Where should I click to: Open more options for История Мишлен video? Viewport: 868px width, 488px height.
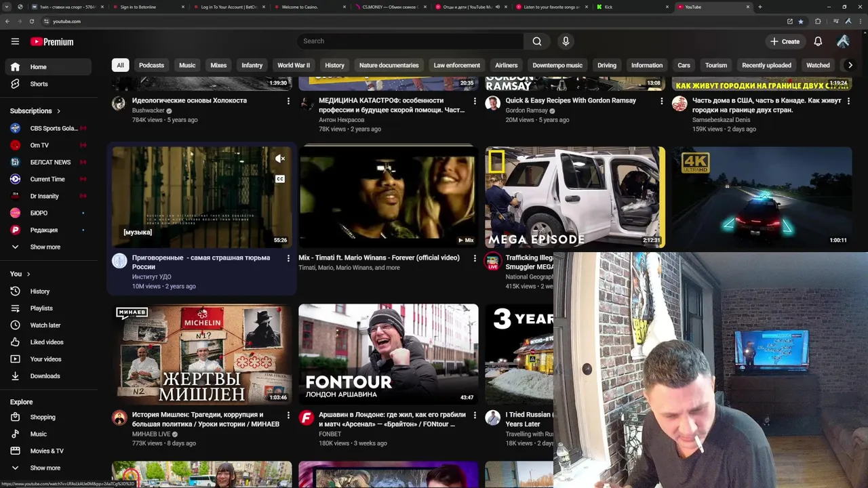click(288, 415)
